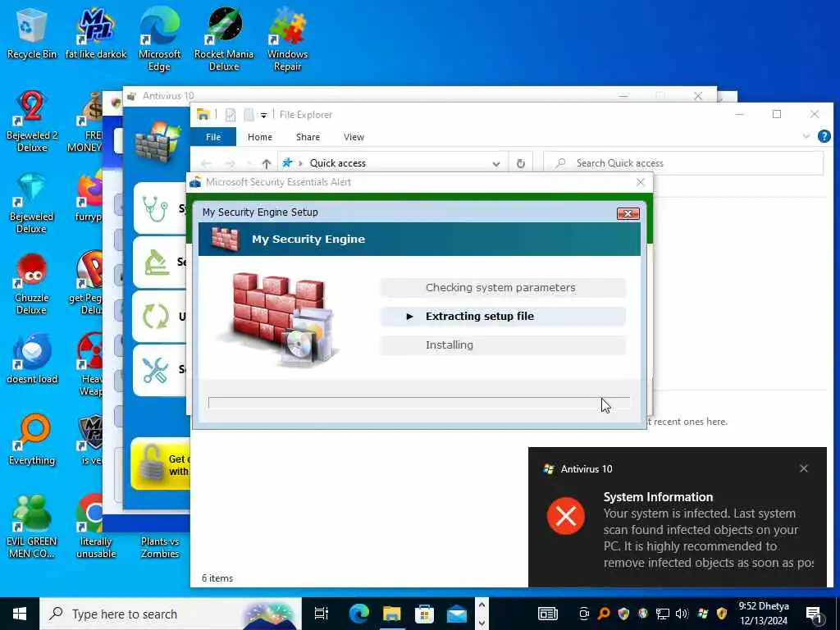This screenshot has width=840, height=630.
Task: Open Microsoft Store from the taskbar
Action: click(424, 614)
